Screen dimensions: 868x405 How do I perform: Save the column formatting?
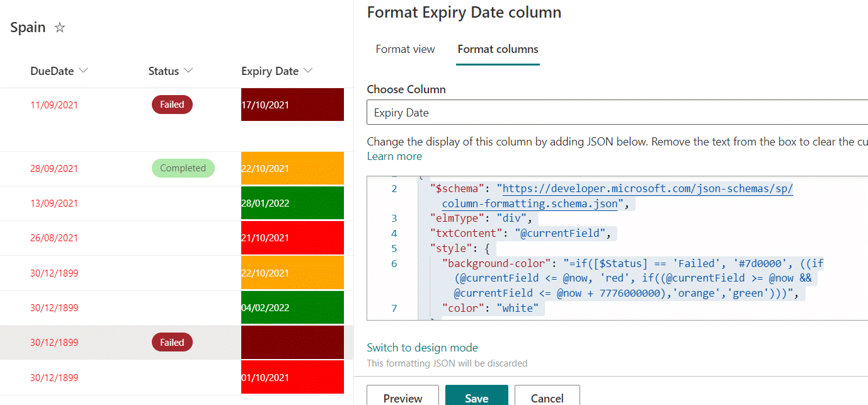click(x=476, y=398)
